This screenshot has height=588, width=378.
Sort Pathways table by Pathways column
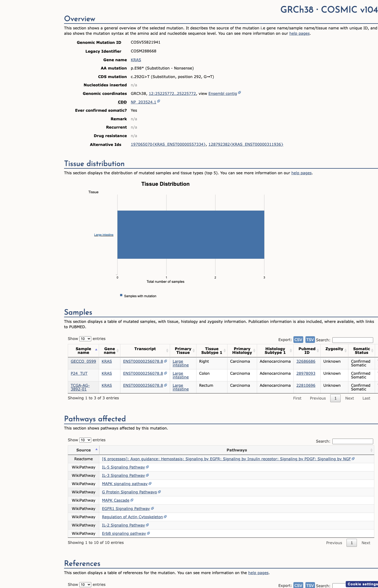pyautogui.click(x=237, y=450)
